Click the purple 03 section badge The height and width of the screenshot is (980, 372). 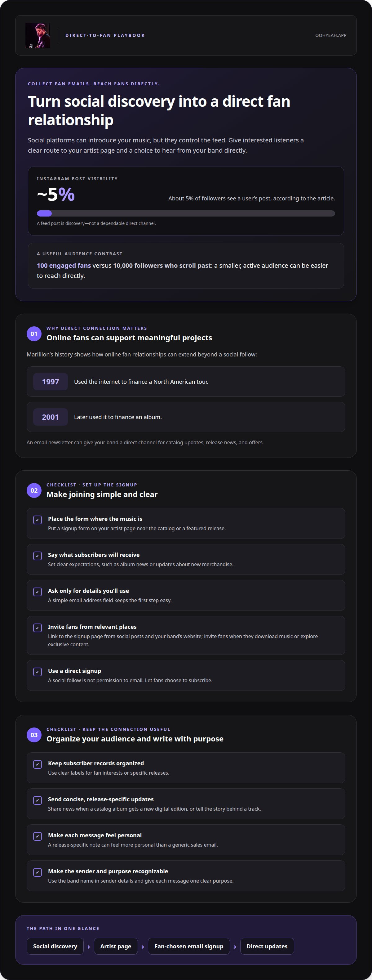[34, 735]
